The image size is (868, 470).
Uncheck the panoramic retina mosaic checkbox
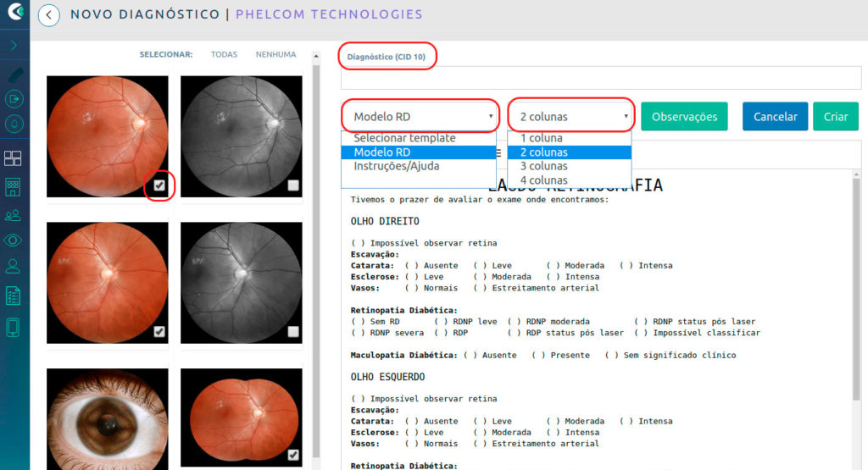coord(293,455)
